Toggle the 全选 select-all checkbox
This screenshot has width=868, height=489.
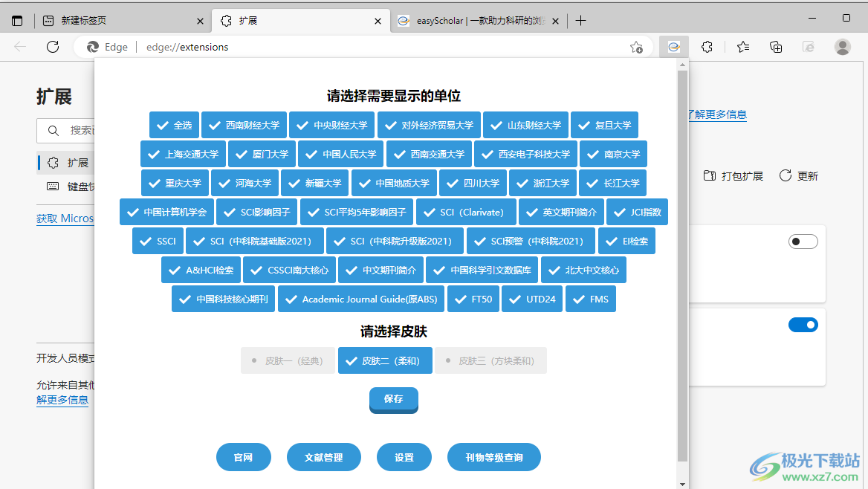174,125
